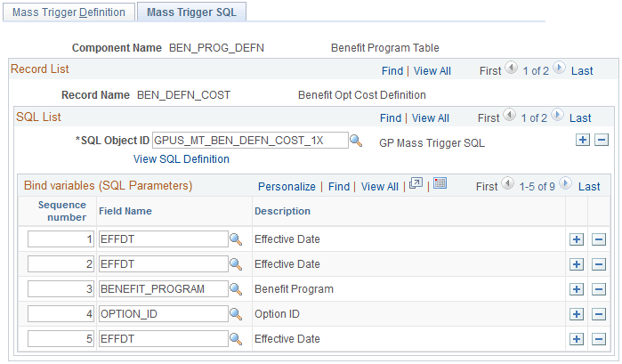Go to Last in Record List
Screen dimensions: 622x364
[x=582, y=71]
